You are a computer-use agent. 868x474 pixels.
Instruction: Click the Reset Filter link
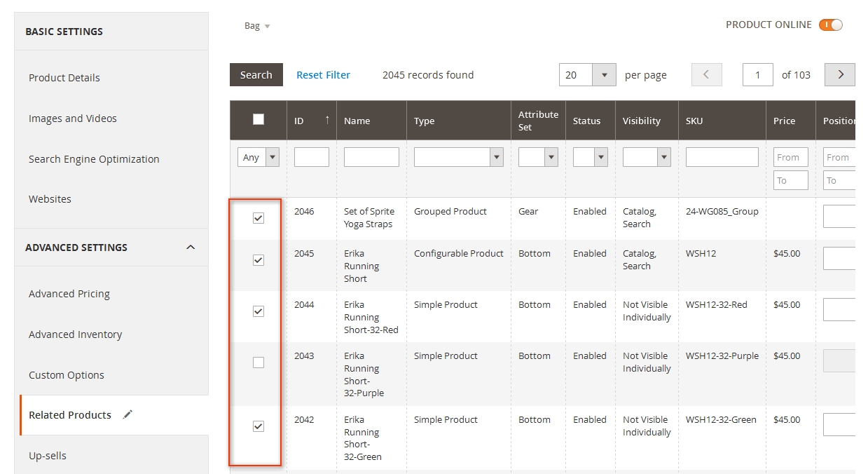323,75
